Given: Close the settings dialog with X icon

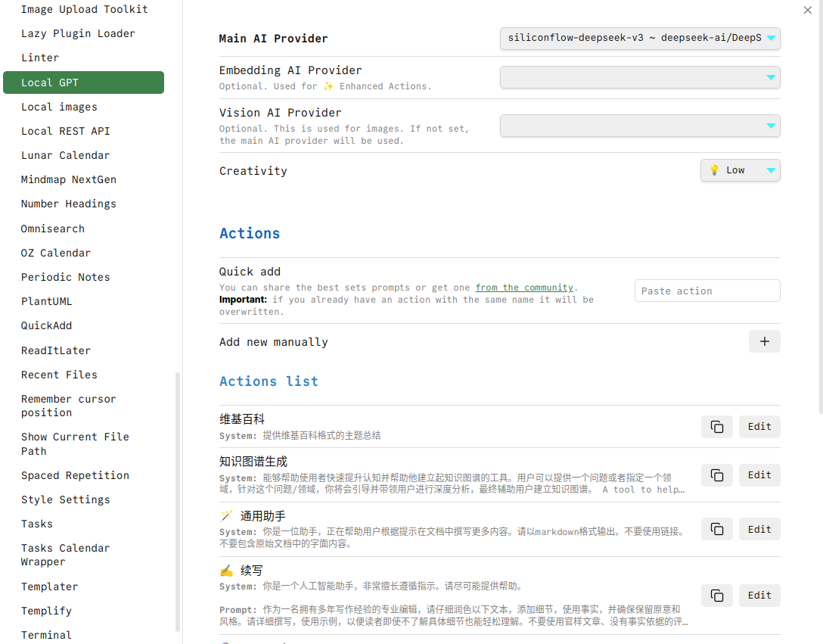Looking at the screenshot, I should 807,10.
